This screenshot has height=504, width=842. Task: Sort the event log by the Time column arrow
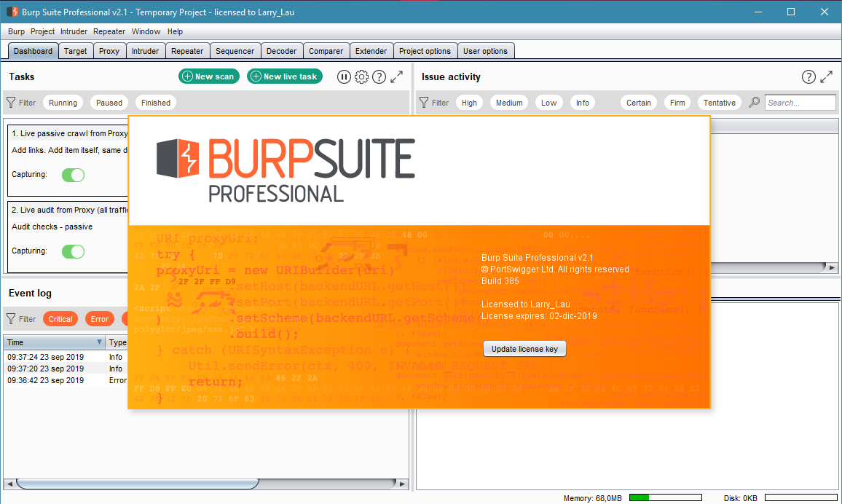99,342
